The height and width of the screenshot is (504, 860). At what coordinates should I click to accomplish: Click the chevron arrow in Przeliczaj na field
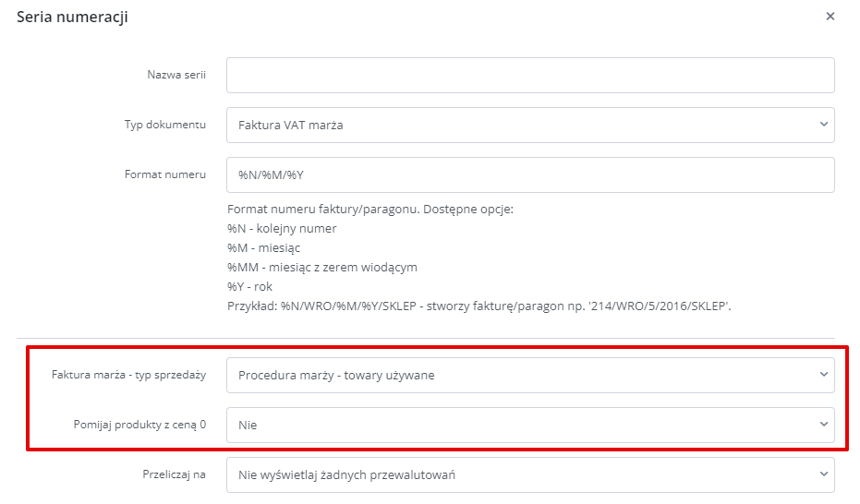pos(823,474)
